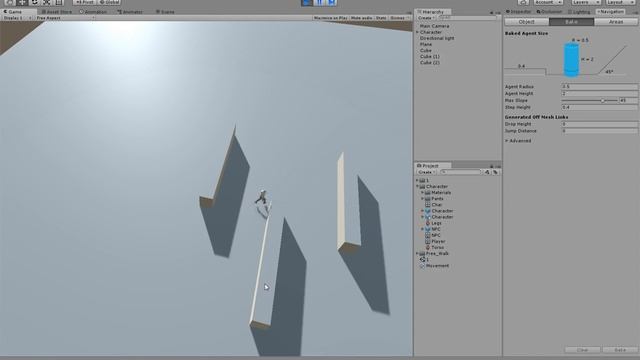The height and width of the screenshot is (360, 640).
Task: Toggle Global handle rotation mode
Action: [109, 2]
